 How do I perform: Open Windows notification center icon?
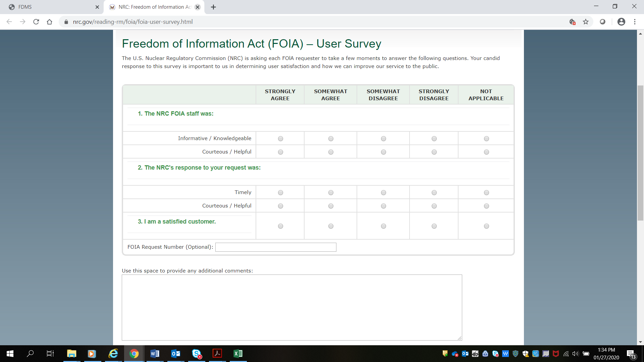(631, 354)
